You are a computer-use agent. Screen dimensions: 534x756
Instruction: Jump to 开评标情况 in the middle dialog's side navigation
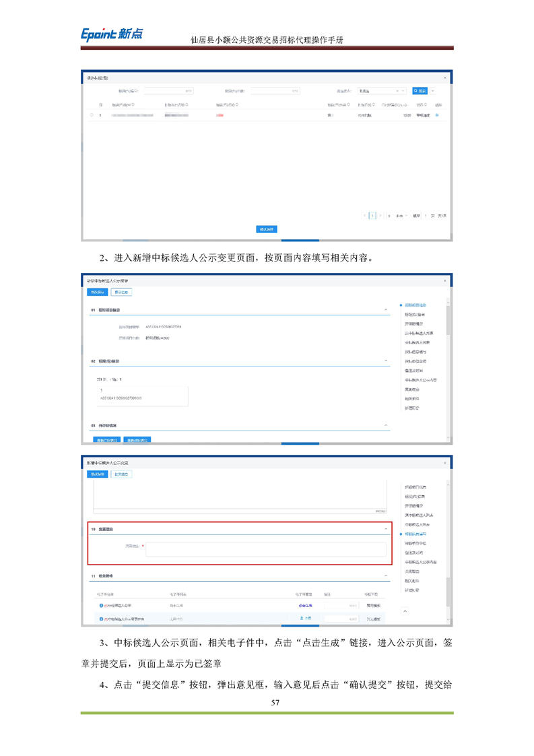tap(413, 324)
